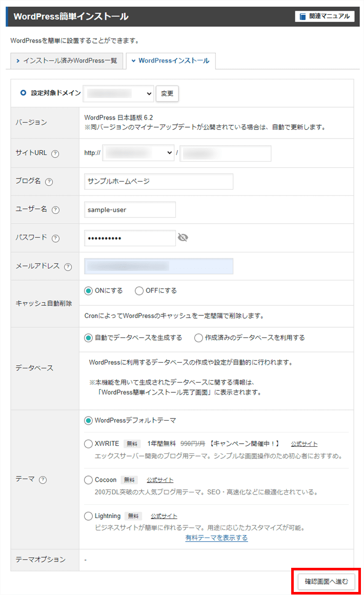364x595 pixels.
Task: Switch to インストール済みWordPress一覧 tab
Action: (x=66, y=61)
